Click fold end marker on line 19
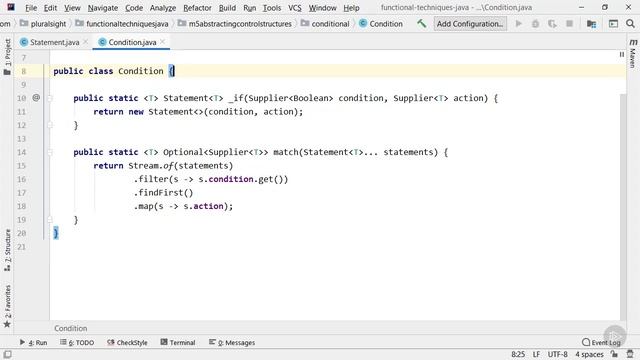The width and height of the screenshot is (640, 360). [50, 220]
